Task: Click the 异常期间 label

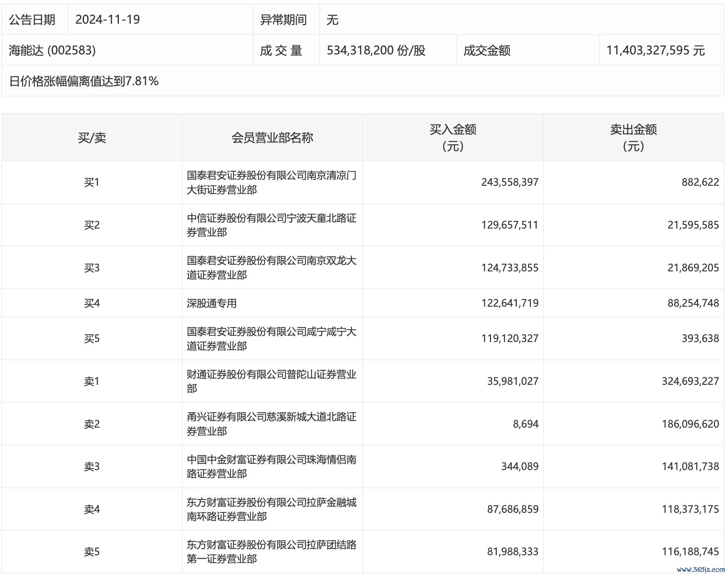Action: click(x=283, y=20)
